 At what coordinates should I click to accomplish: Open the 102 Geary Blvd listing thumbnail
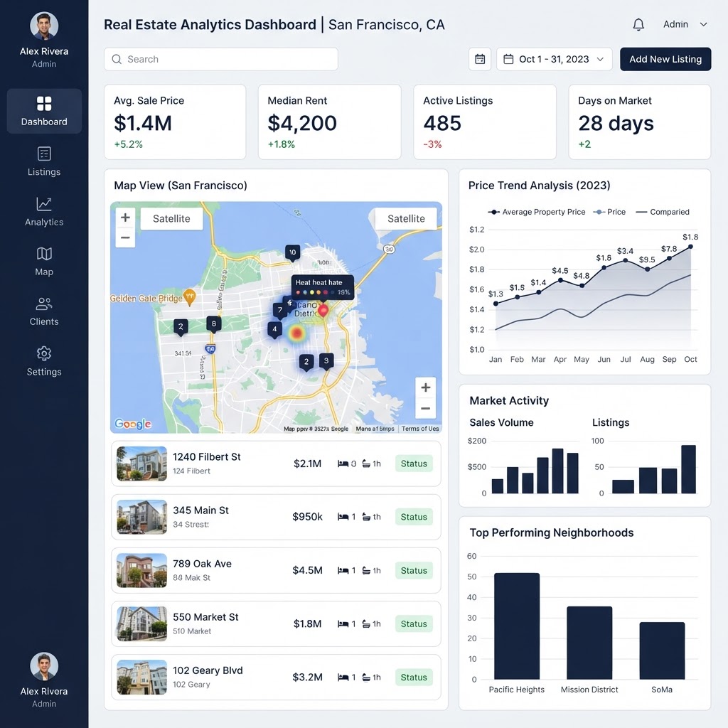pyautogui.click(x=141, y=677)
